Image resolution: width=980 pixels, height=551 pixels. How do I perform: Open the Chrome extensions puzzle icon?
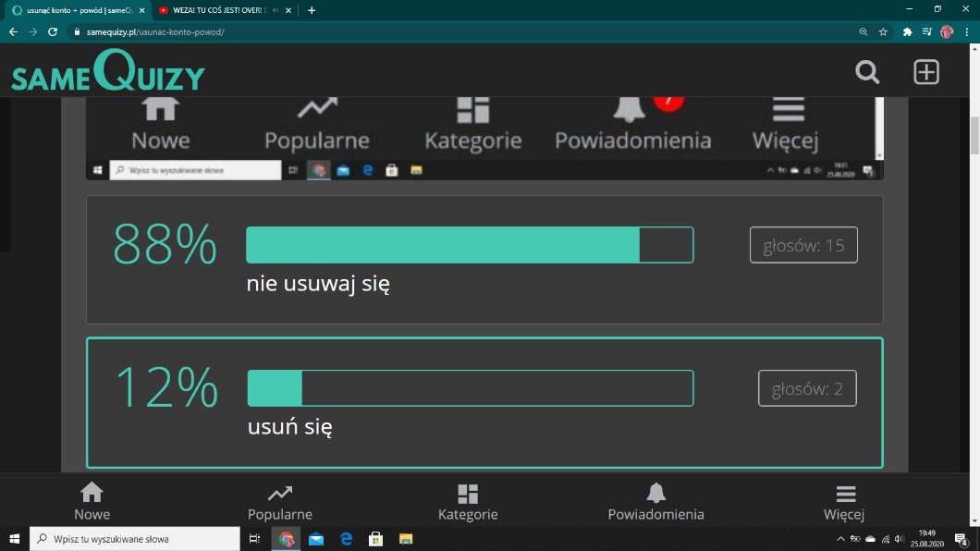click(x=907, y=31)
